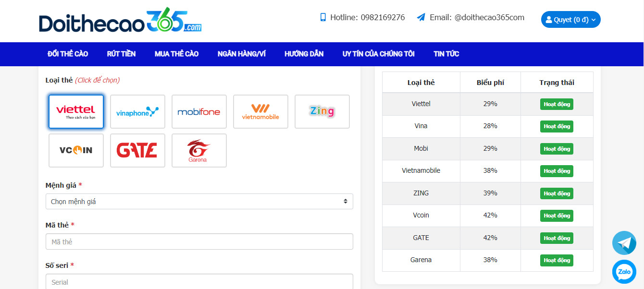Select the Vcoin card type
Viewport: 644px width, 289px height.
[x=76, y=150]
